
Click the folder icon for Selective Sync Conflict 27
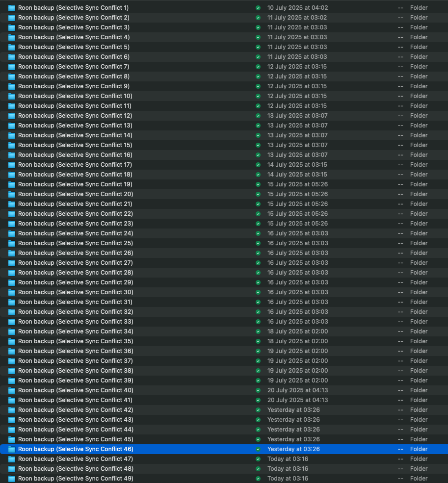[x=12, y=263]
